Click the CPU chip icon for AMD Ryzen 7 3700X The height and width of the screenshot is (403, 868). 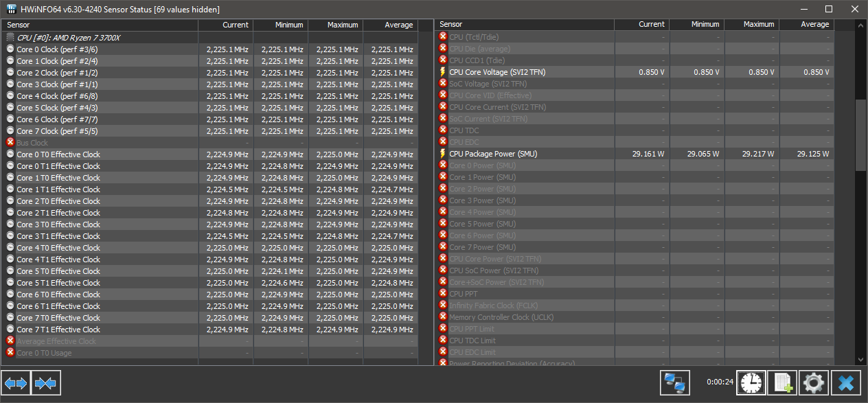point(10,38)
